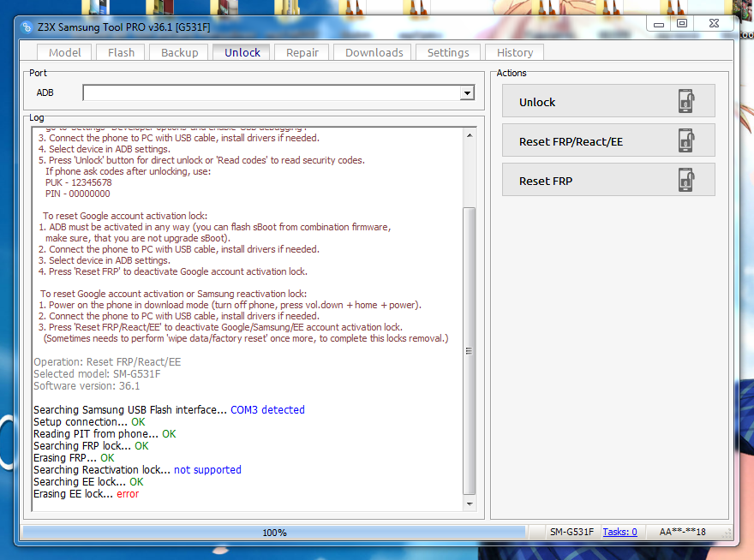
Task: Click the Unlock action button
Action: pos(608,101)
